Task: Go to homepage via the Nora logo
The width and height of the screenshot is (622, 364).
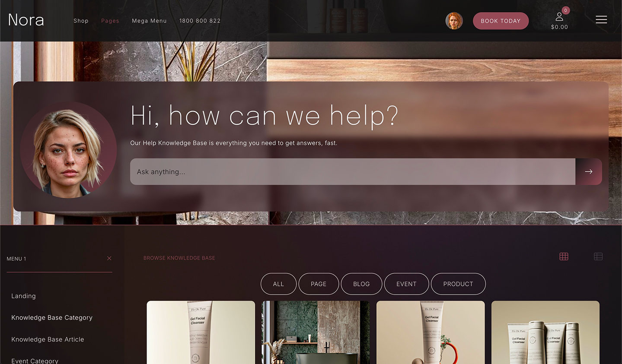Action: click(x=26, y=20)
